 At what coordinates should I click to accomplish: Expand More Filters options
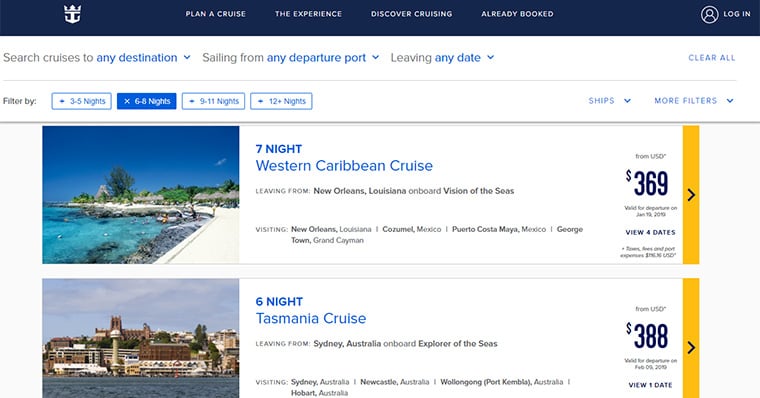coord(694,101)
